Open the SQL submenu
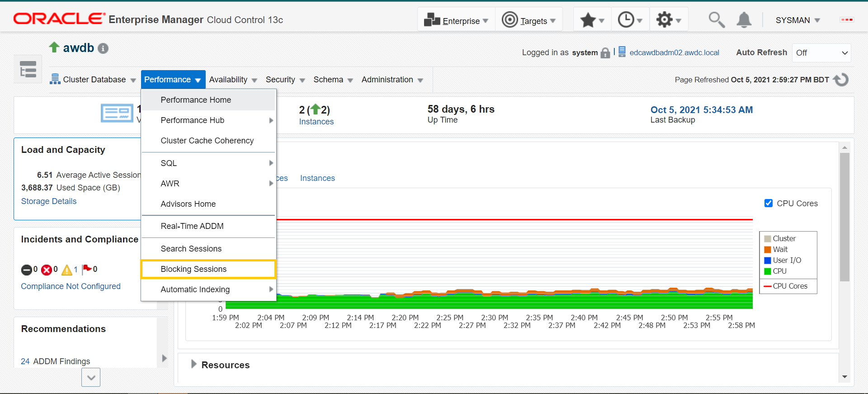This screenshot has height=394, width=868. coord(208,163)
